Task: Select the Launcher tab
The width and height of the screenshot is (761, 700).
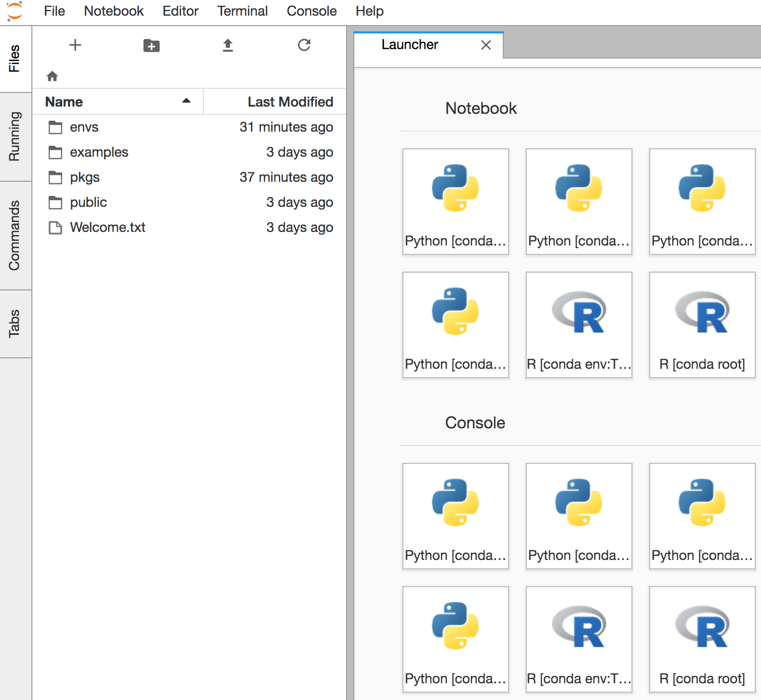Action: point(429,45)
